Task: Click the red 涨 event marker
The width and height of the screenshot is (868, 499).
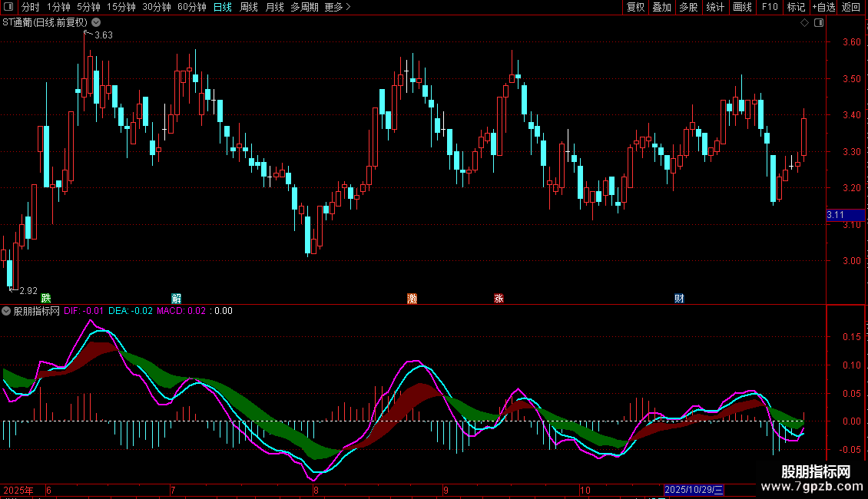Action: 499,298
